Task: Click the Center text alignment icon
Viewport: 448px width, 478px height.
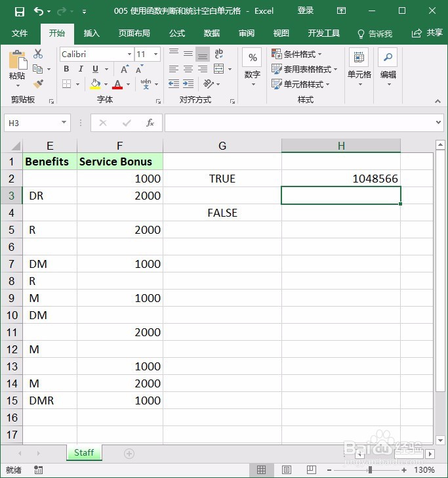Action: (188, 69)
